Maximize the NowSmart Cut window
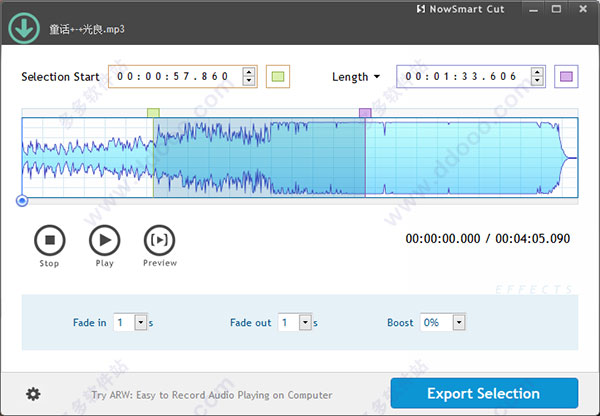The width and height of the screenshot is (600, 416). point(556,9)
